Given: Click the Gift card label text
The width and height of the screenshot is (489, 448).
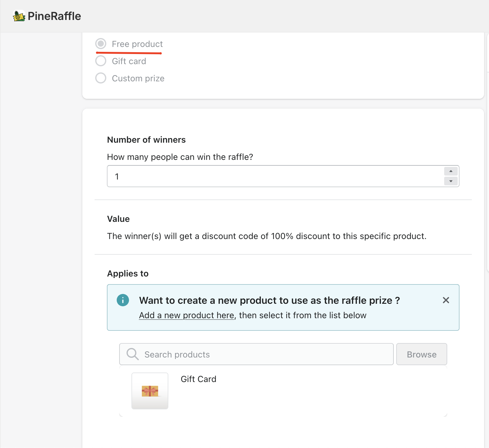Looking at the screenshot, I should click(x=129, y=61).
